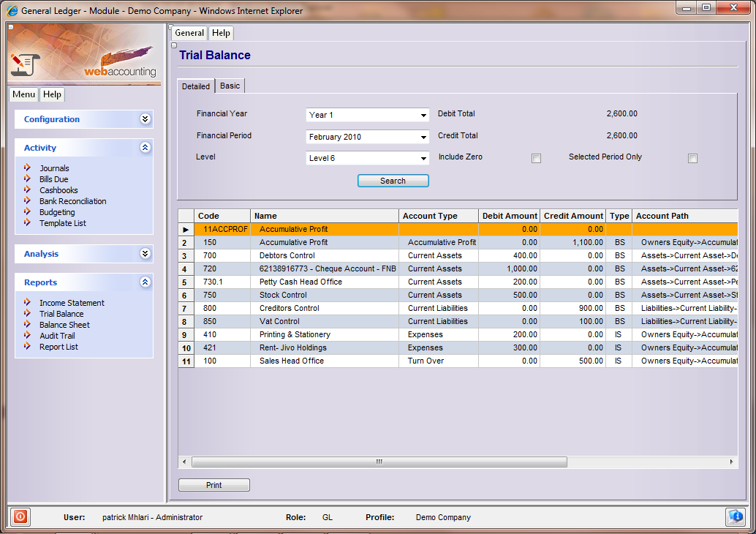
Task: Click the arrow icon beside Audit Trail
Action: pos(28,336)
